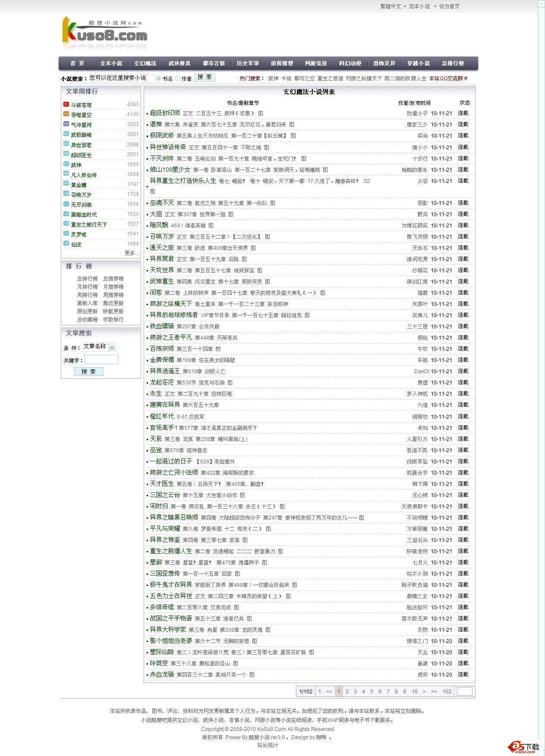Click the 图 marker in 大狙 row
The image size is (545, 756).
pos(231,214)
